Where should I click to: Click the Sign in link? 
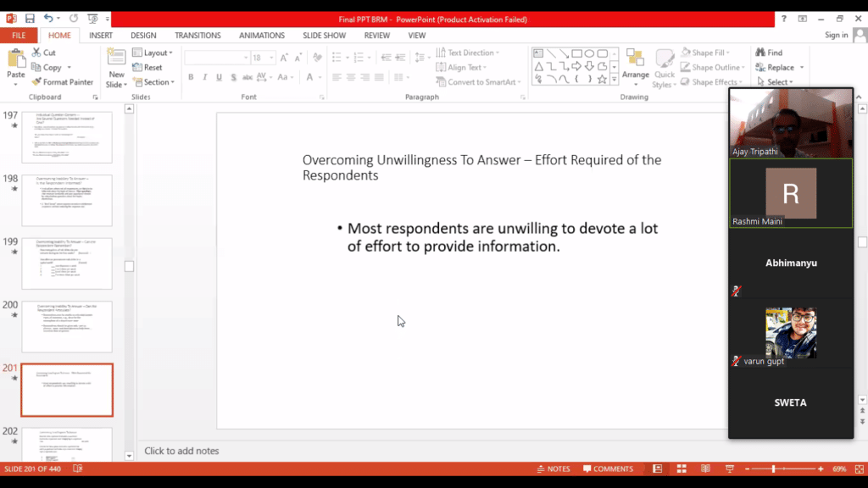836,35
